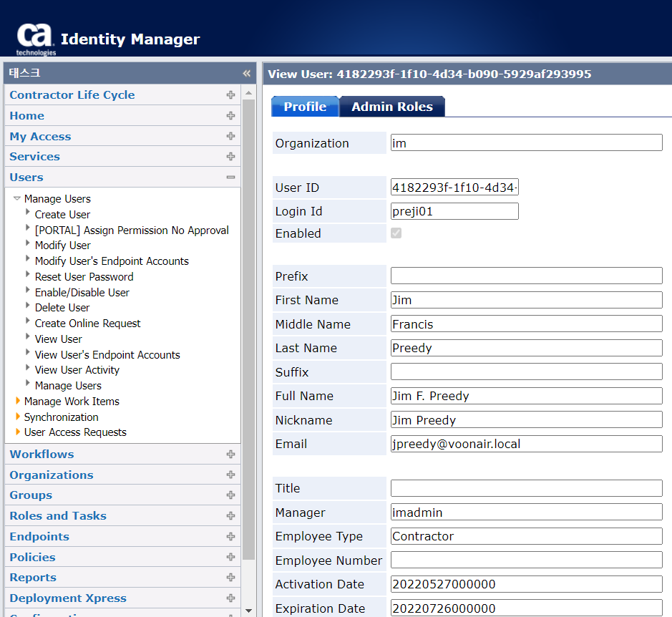Click the CA Technologies logo
The width and height of the screenshot is (672, 617).
(36, 39)
